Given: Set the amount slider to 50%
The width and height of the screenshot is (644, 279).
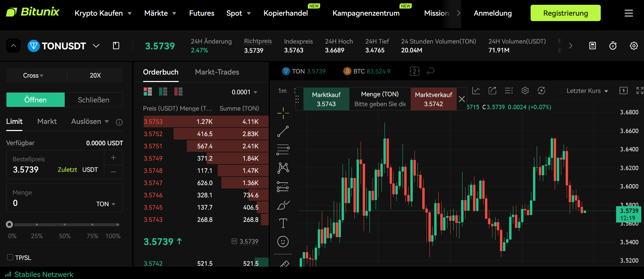Looking at the screenshot, I should (65, 225).
